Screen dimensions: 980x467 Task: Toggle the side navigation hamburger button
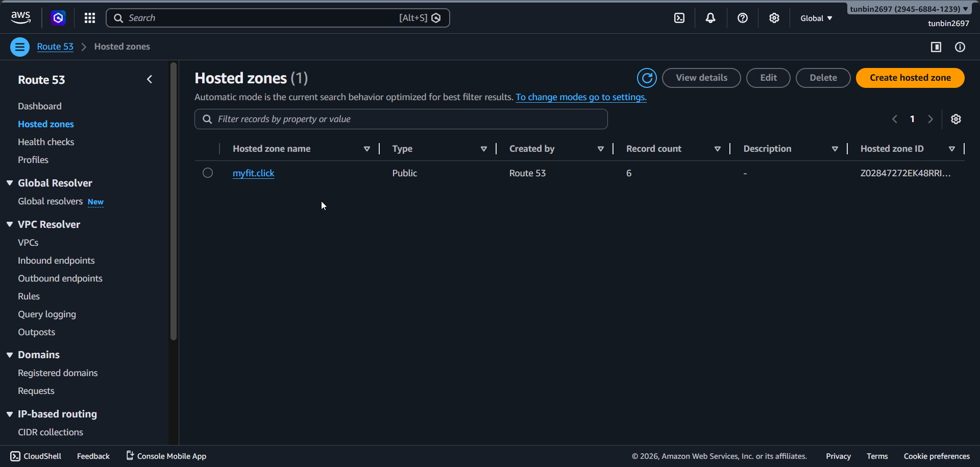click(20, 47)
